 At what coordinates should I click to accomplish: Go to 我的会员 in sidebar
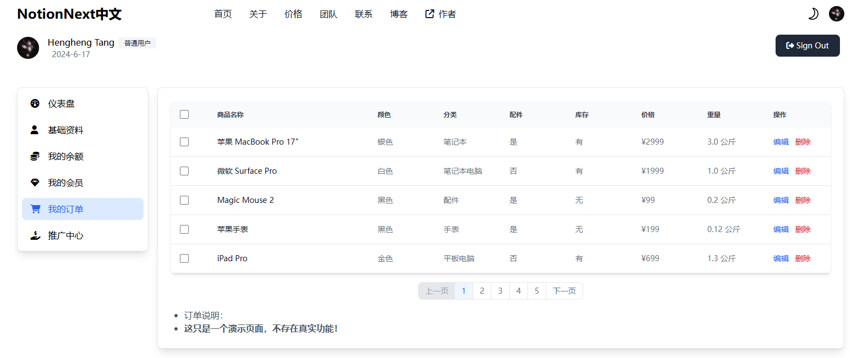[x=83, y=183]
